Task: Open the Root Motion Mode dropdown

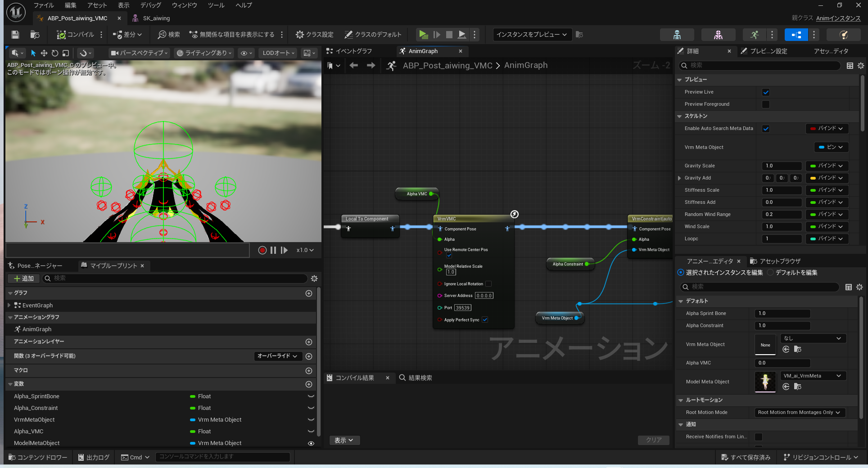Action: (x=800, y=413)
